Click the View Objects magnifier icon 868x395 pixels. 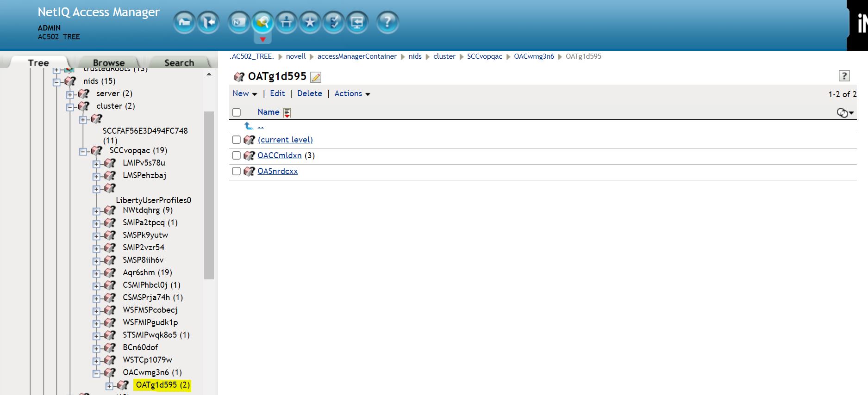[262, 22]
